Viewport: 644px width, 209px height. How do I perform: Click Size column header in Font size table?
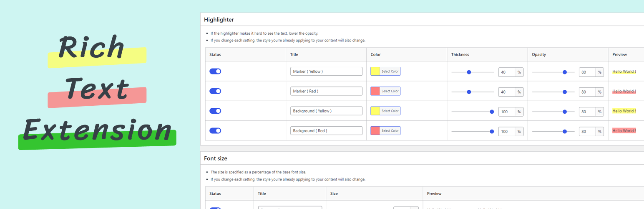click(x=334, y=194)
